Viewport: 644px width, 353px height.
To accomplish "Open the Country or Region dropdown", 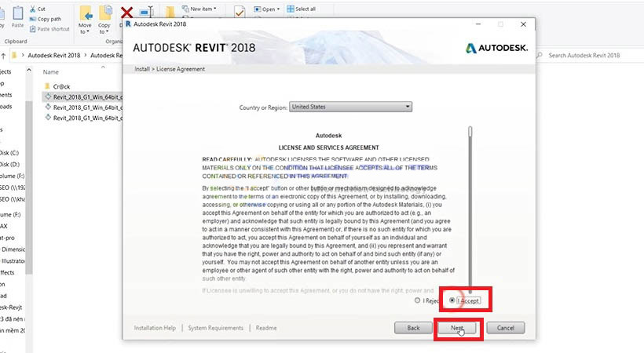I will 351,107.
